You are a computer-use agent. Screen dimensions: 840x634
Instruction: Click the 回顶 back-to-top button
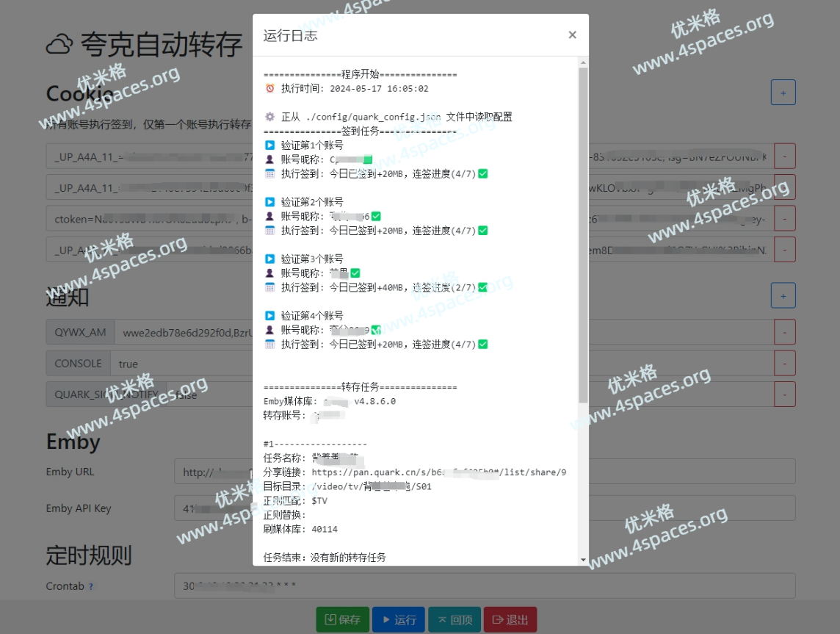pyautogui.click(x=455, y=619)
